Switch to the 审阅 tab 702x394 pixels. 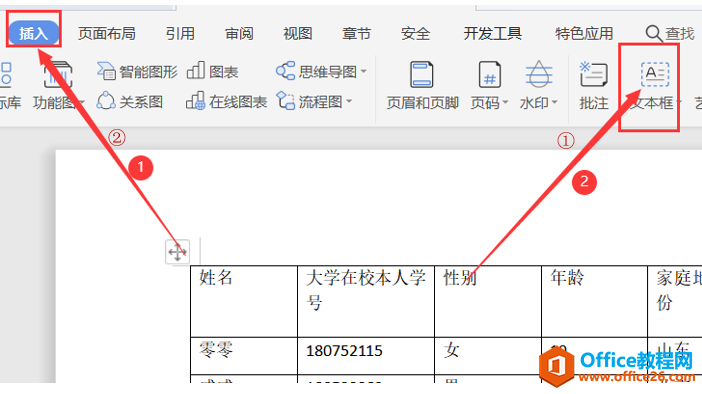point(239,33)
